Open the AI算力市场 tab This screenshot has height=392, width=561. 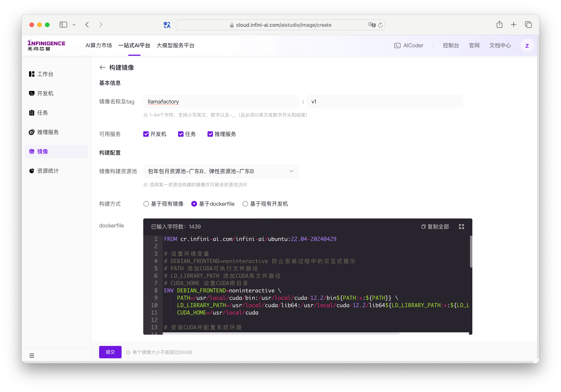(99, 46)
